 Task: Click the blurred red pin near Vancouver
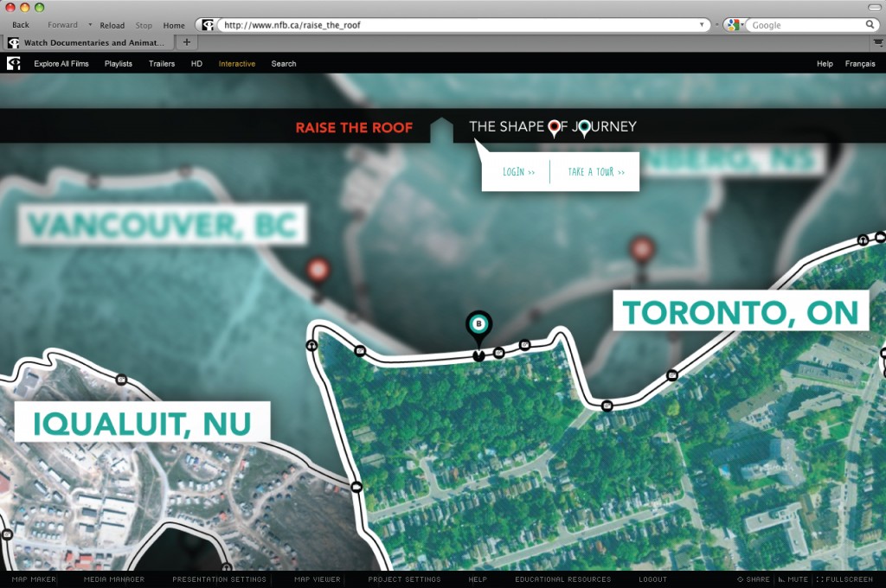click(x=318, y=273)
